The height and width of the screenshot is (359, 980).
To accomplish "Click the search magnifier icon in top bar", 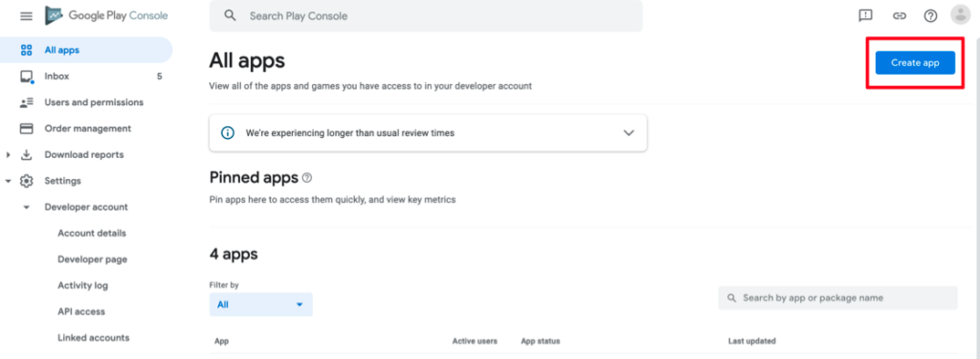I will tap(230, 15).
